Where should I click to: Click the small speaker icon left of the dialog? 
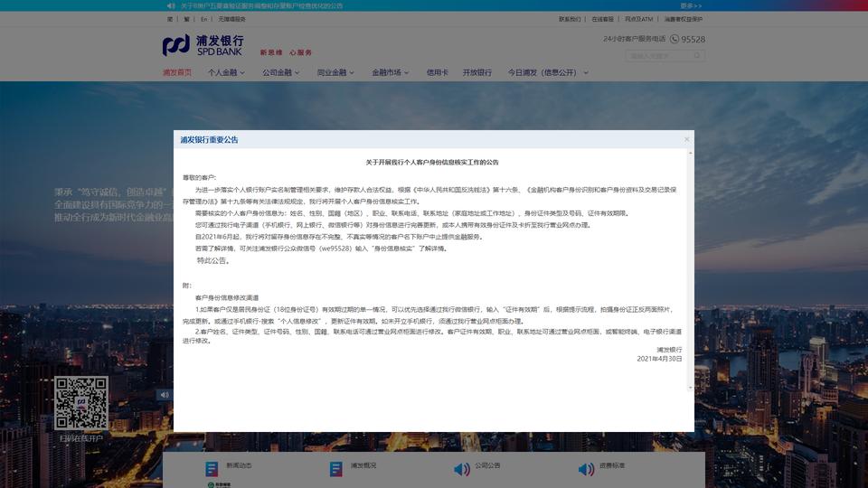(165, 395)
